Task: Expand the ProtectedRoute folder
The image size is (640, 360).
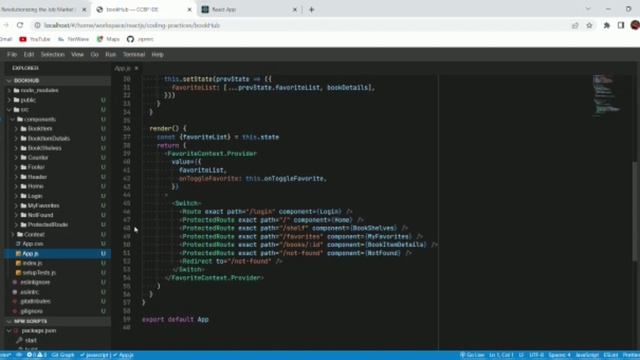Action: click(x=57, y=224)
